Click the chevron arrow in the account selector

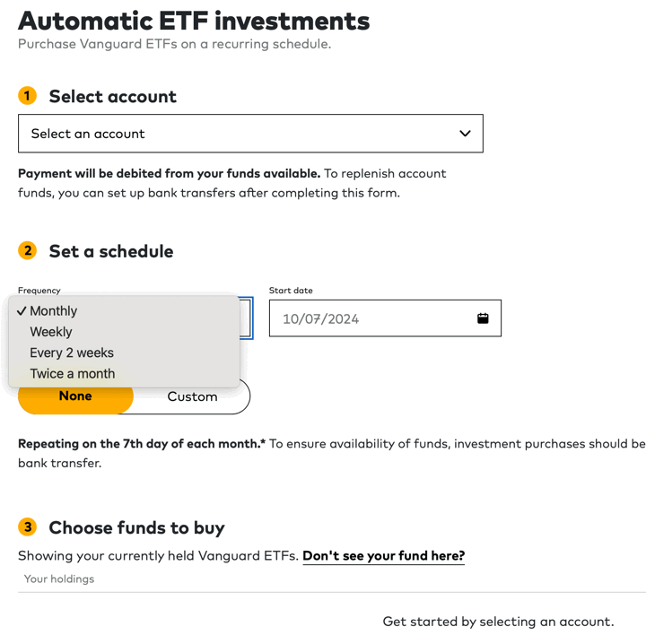tap(465, 134)
